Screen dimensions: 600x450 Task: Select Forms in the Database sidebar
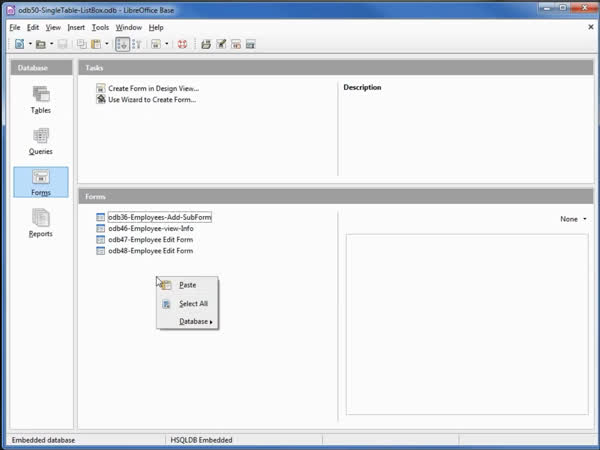pyautogui.click(x=41, y=182)
